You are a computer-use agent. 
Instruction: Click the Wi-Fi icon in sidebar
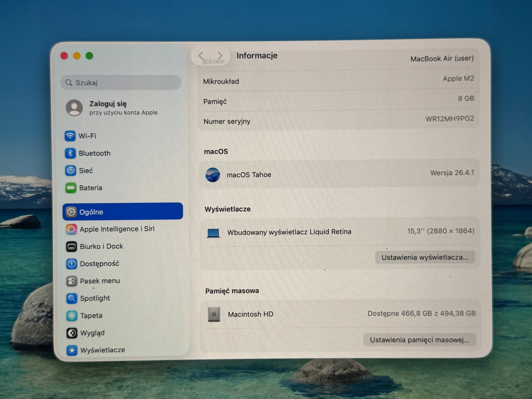click(x=70, y=136)
